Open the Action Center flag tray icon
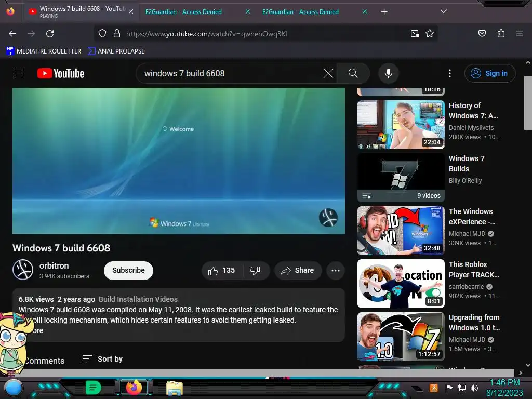Image resolution: width=532 pixels, height=399 pixels. click(x=449, y=388)
